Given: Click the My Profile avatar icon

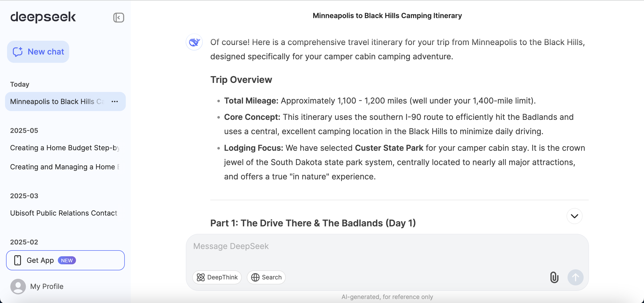Looking at the screenshot, I should click(18, 286).
